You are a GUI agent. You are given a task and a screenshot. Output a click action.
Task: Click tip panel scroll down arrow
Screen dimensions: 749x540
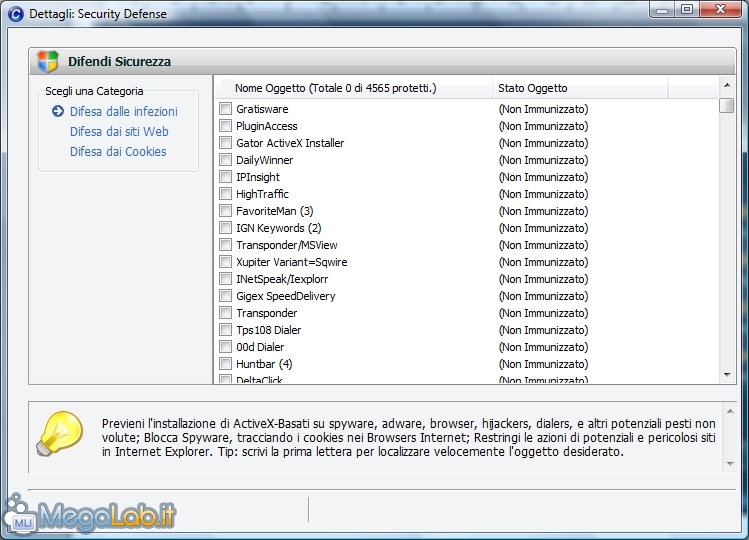click(730, 464)
